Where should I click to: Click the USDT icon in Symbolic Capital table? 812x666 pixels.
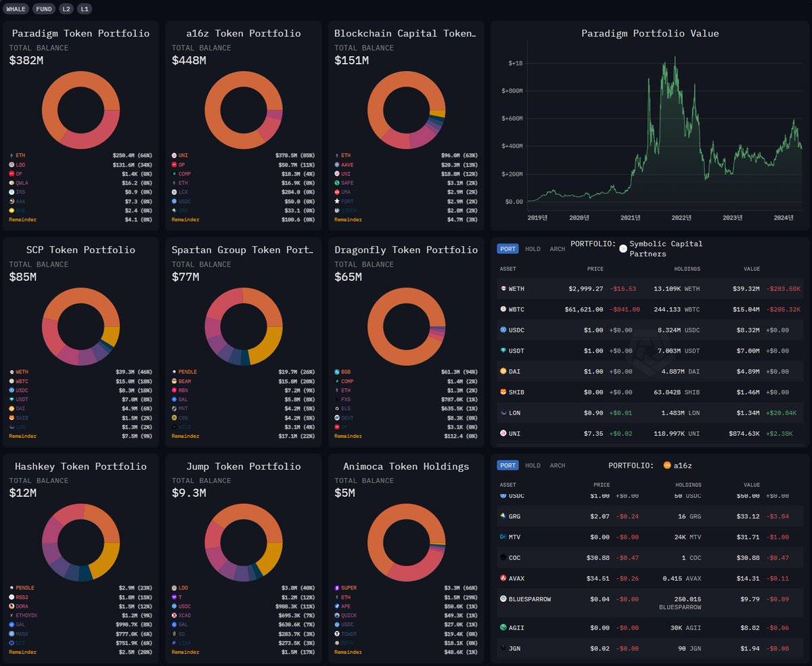503,351
